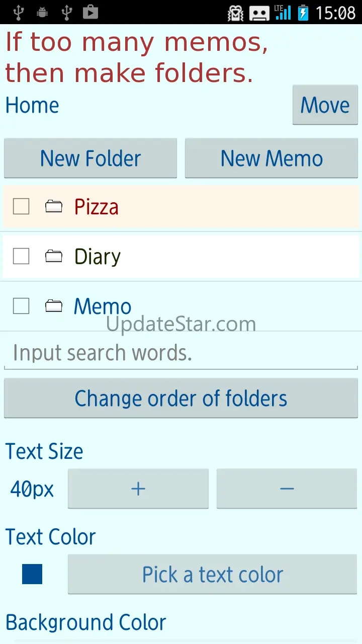Viewport: 362px width, 644px height.
Task: Click the Diary folder icon
Action: click(x=54, y=256)
